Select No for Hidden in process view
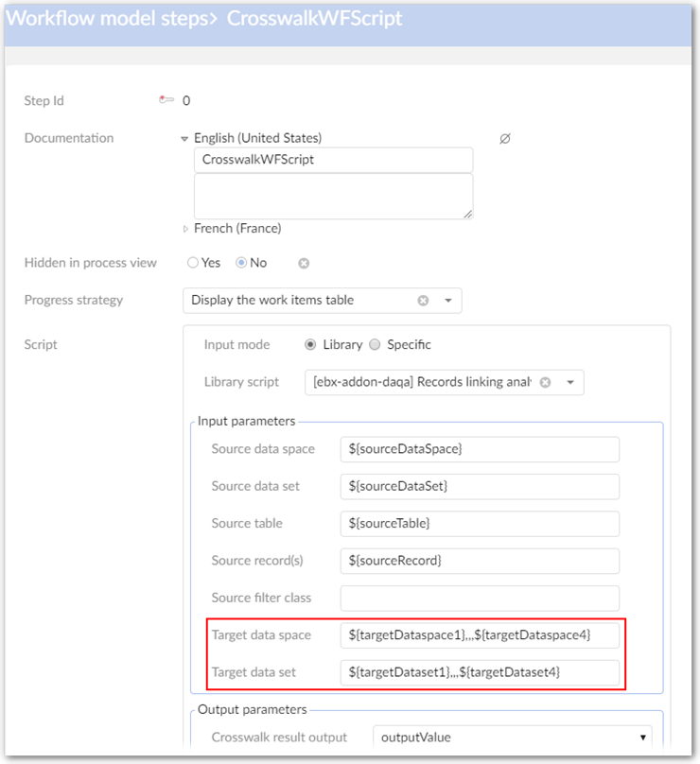This screenshot has height=764, width=700. tap(241, 263)
